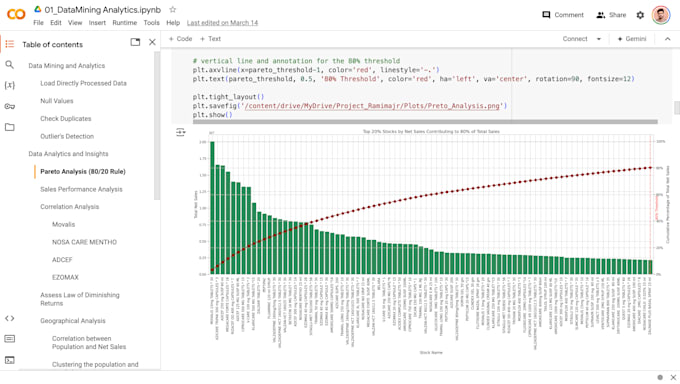The image size is (680, 384).
Task: Open settings gear icon
Action: pyautogui.click(x=640, y=15)
